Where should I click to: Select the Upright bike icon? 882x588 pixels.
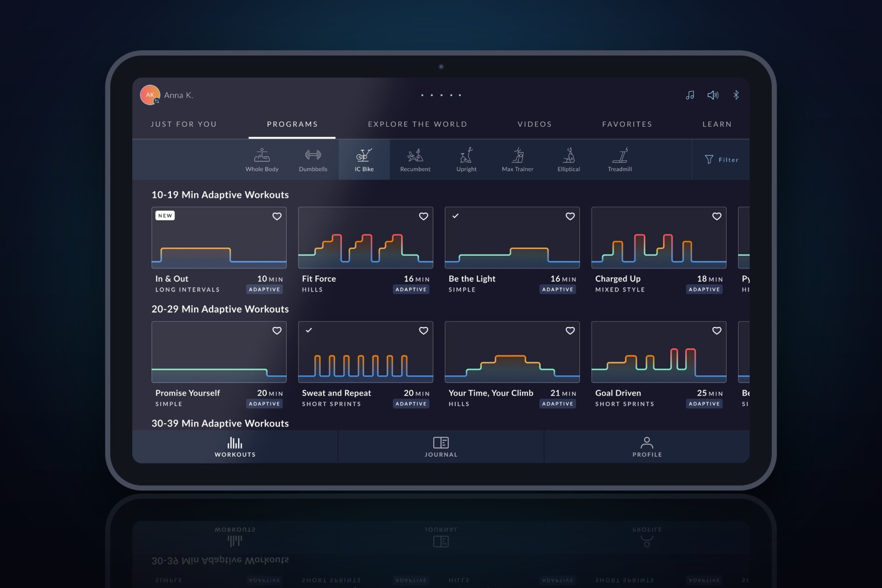pyautogui.click(x=466, y=160)
